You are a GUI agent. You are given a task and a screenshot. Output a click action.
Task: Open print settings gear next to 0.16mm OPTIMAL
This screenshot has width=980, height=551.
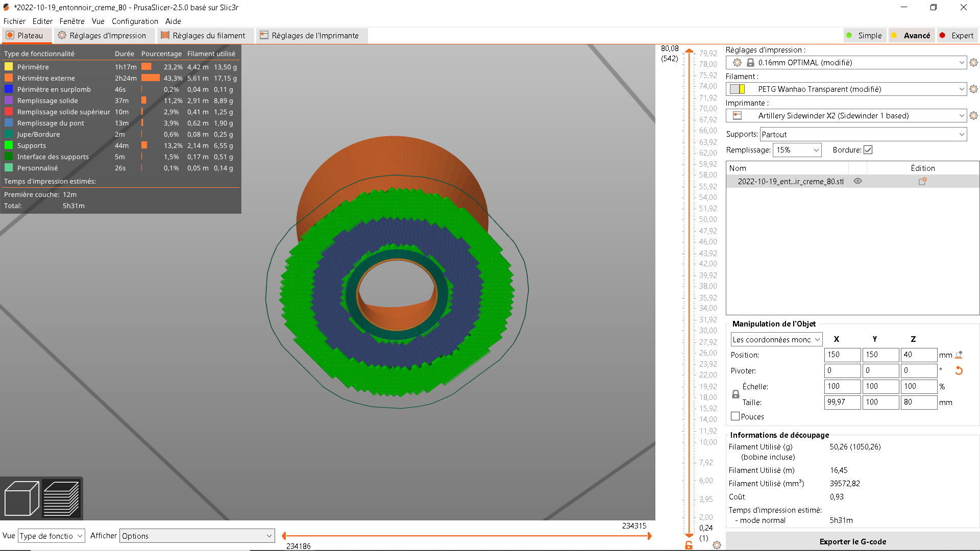pyautogui.click(x=973, y=63)
